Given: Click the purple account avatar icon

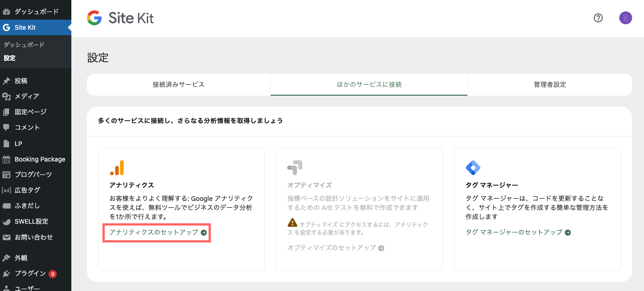Looking at the screenshot, I should tap(625, 18).
